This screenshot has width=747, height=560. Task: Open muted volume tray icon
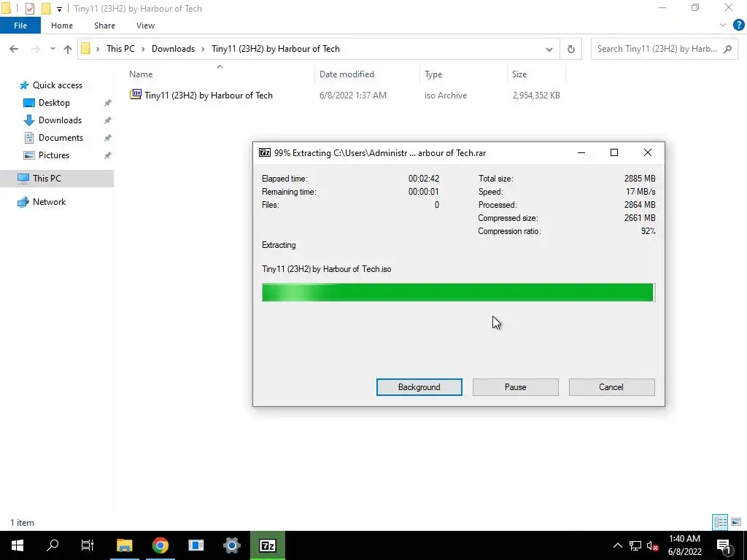(653, 545)
